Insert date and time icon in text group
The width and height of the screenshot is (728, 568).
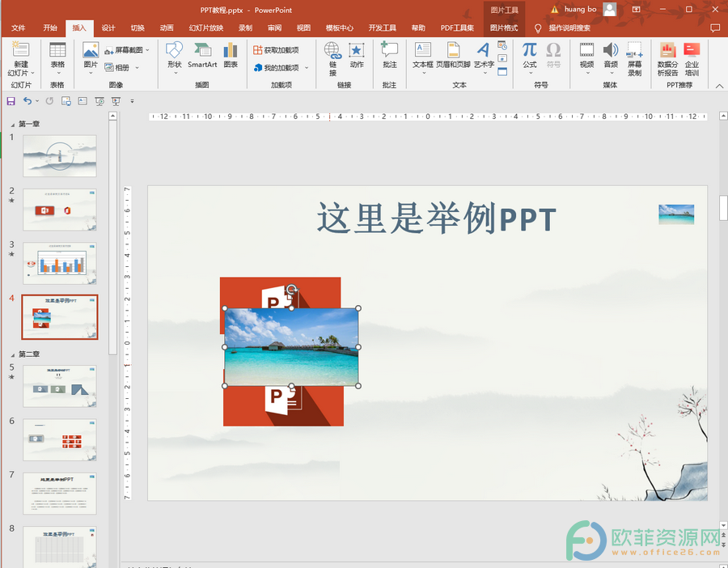point(502,45)
